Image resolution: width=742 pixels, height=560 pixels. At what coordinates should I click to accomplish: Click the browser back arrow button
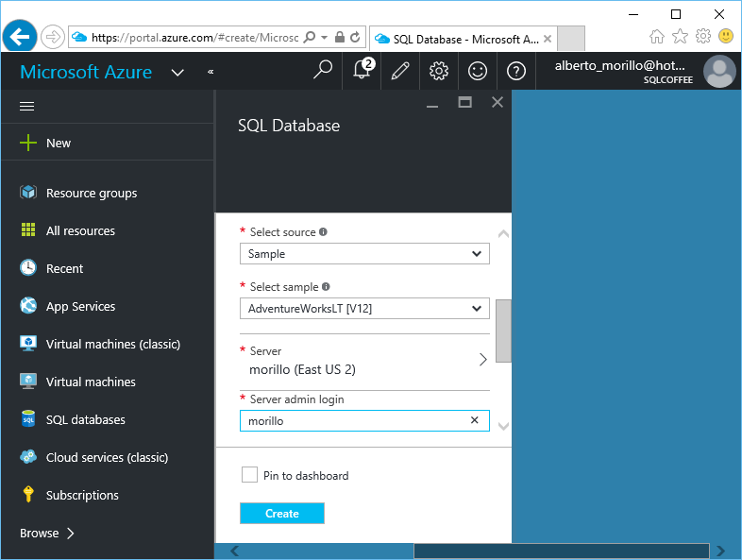[x=20, y=37]
